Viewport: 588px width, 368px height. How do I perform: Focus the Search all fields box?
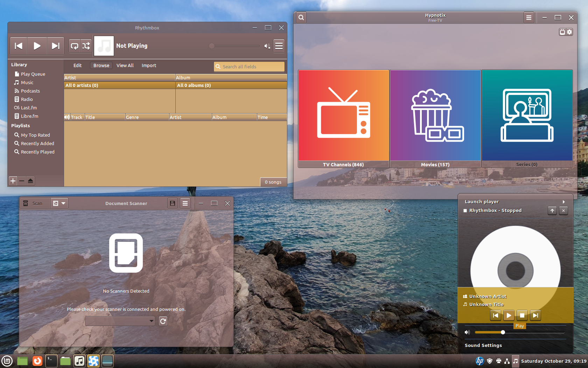[x=249, y=67]
